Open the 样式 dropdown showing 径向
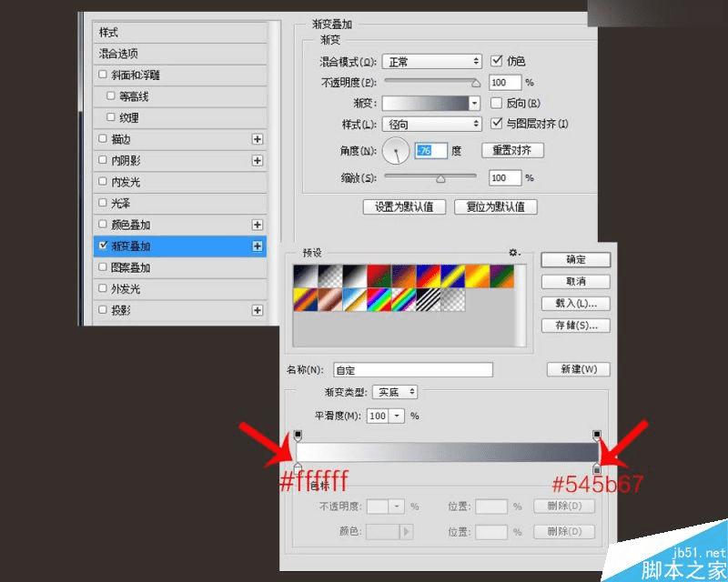This screenshot has height=582, width=728. point(431,124)
